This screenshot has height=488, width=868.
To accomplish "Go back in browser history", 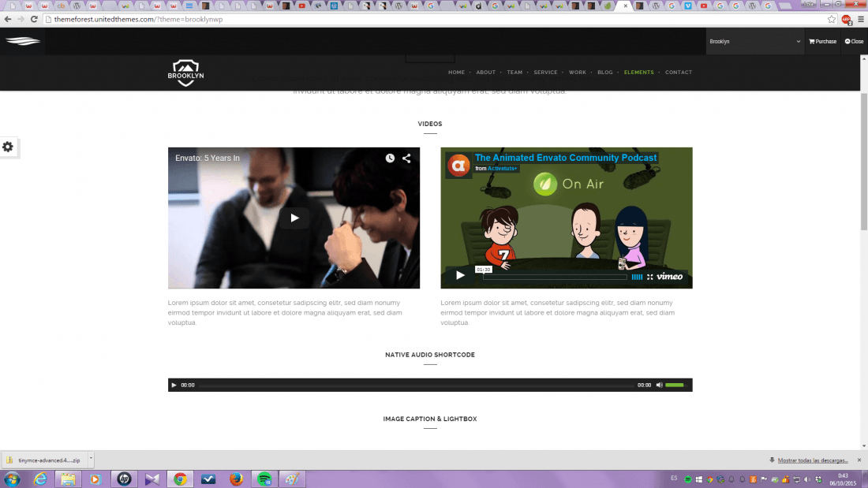I will (8, 20).
